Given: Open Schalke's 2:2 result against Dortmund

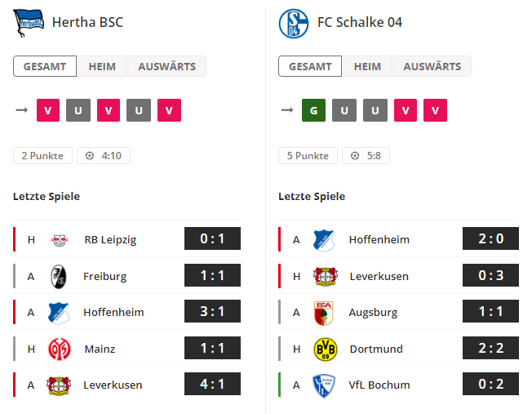Looking at the screenshot, I should [x=490, y=348].
